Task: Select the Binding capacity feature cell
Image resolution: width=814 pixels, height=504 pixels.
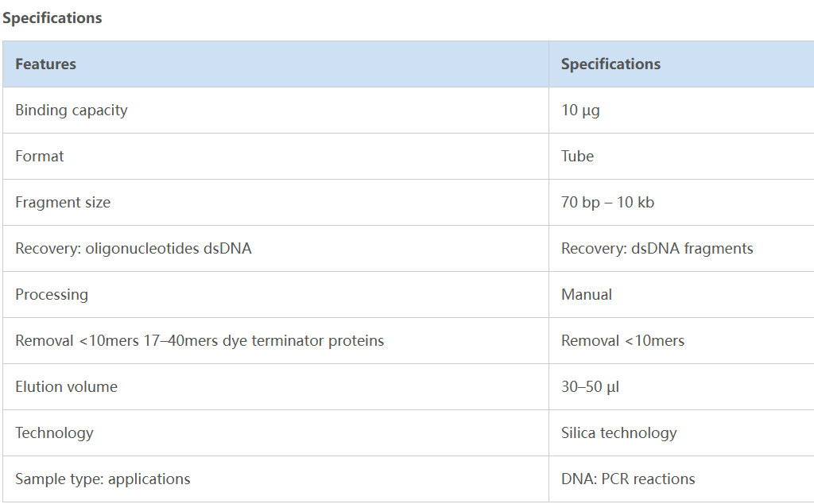Action: tap(72, 110)
